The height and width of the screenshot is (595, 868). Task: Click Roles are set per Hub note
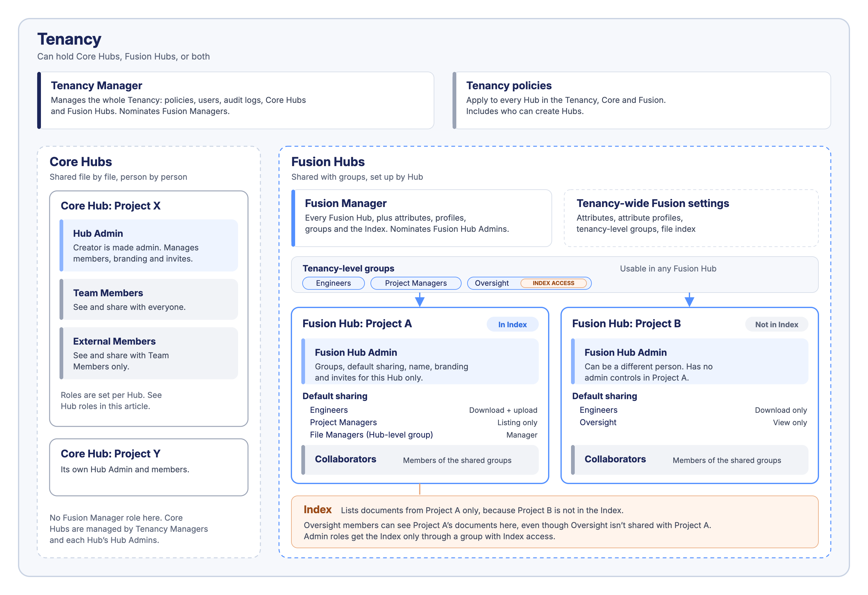click(x=111, y=400)
